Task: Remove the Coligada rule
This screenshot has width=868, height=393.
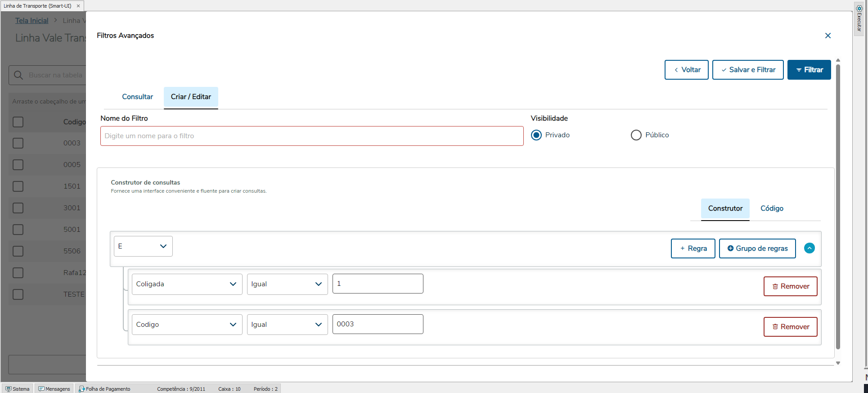Action: pos(790,286)
